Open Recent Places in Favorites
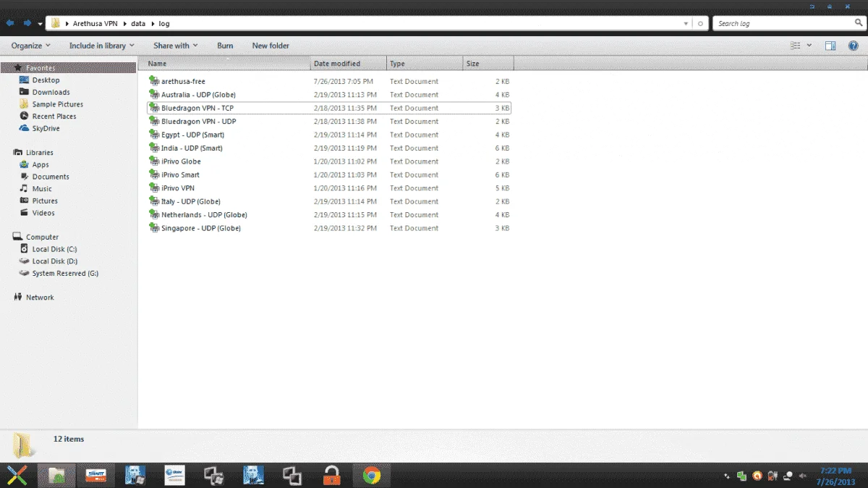 pyautogui.click(x=54, y=117)
